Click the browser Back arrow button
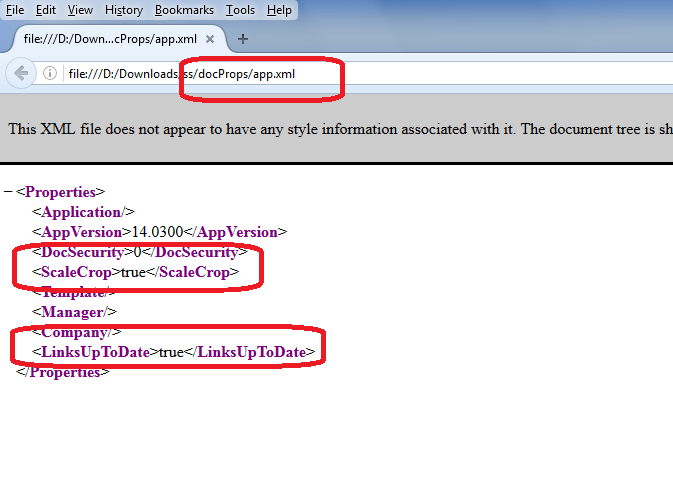The width and height of the screenshot is (673, 492). pyautogui.click(x=20, y=73)
